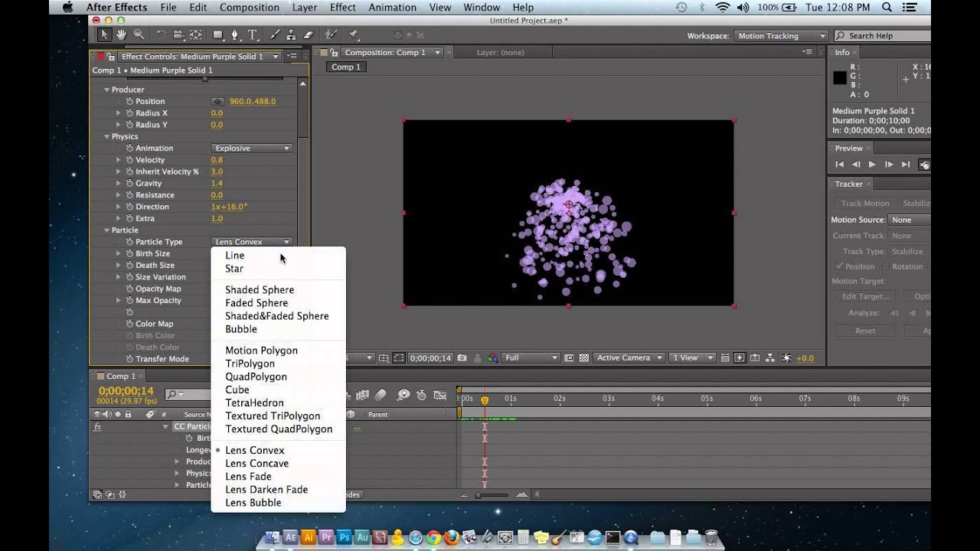Select the Brush tool
Screen dimensions: 980x551
274,35
